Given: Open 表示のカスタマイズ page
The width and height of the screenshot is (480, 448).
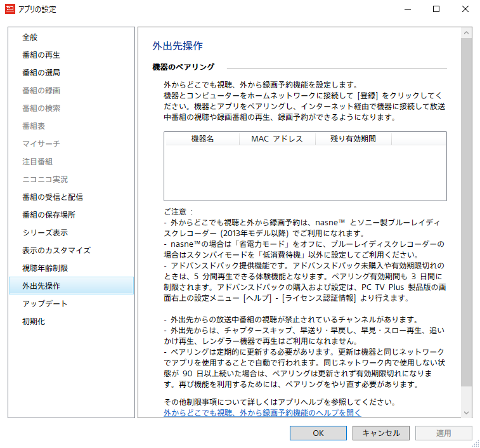Looking at the screenshot, I should 56,251.
